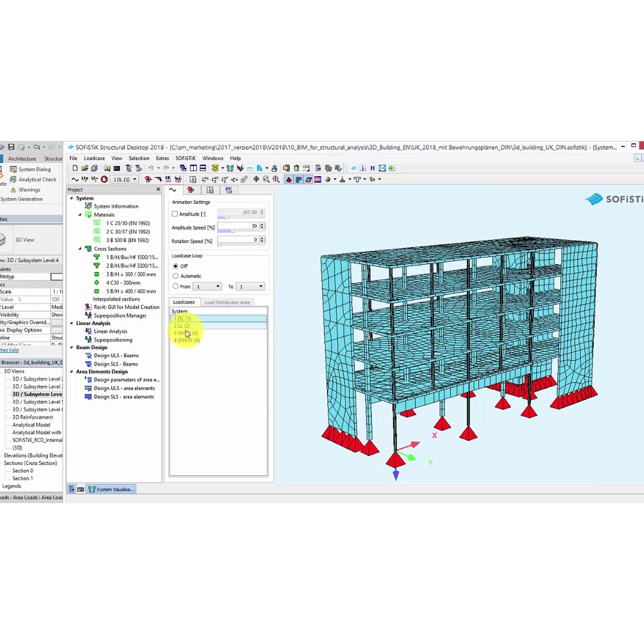The image size is (644, 644).
Task: Enable the Amplitude checkbox
Action: click(x=175, y=214)
